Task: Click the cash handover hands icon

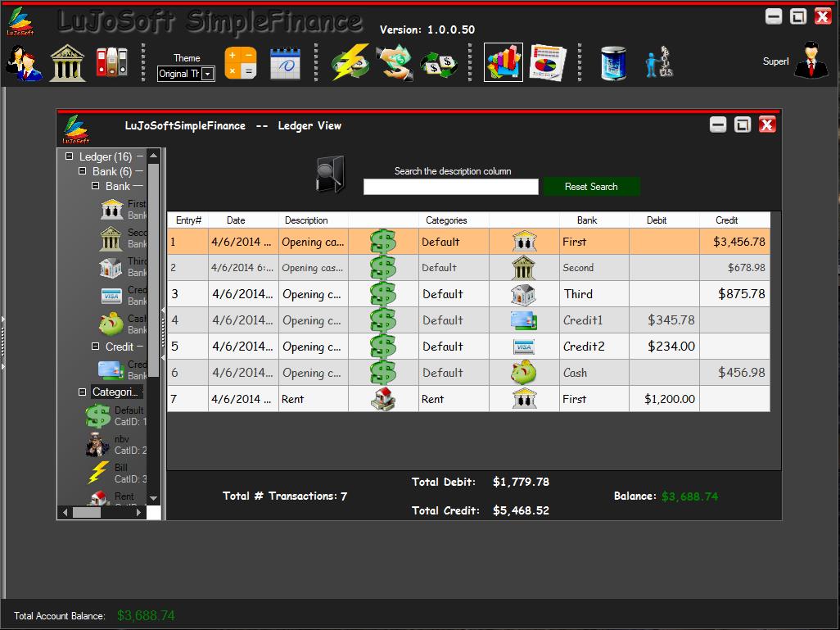Action: point(395,63)
